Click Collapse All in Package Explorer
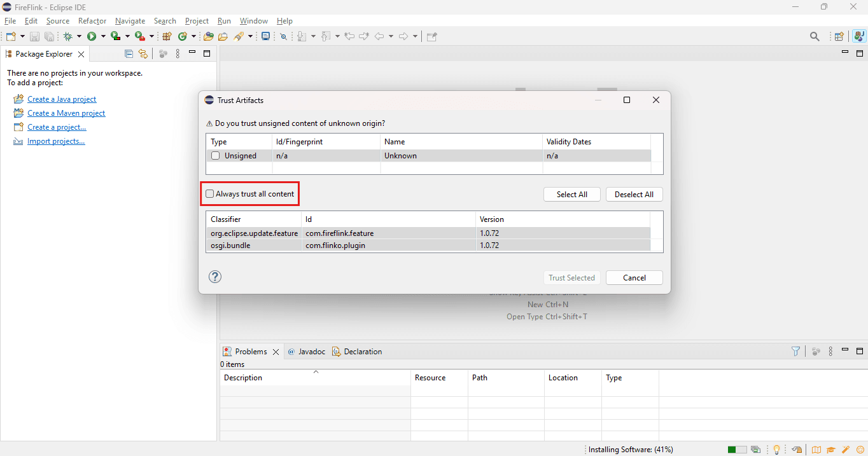This screenshot has width=868, height=456. (129, 54)
